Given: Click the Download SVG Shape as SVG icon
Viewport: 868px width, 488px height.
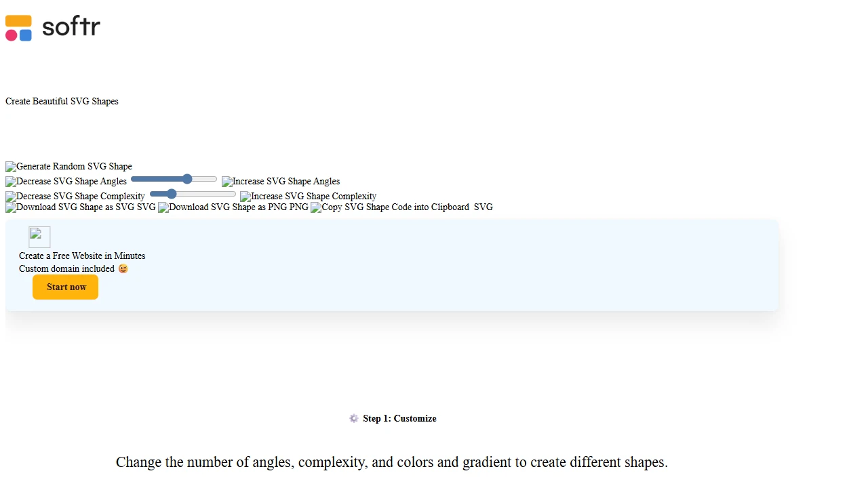Looking at the screenshot, I should click(x=71, y=207).
